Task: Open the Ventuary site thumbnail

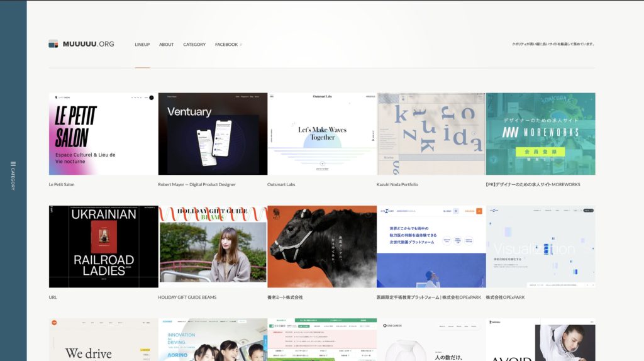Action: pos(213,134)
